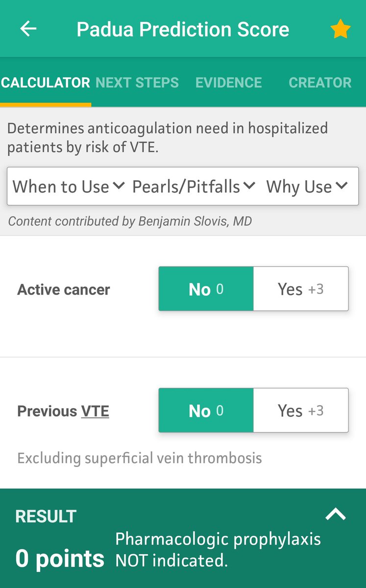Tap the Padua Prediction Score title
Viewport: 366px width, 588px height.
click(183, 29)
